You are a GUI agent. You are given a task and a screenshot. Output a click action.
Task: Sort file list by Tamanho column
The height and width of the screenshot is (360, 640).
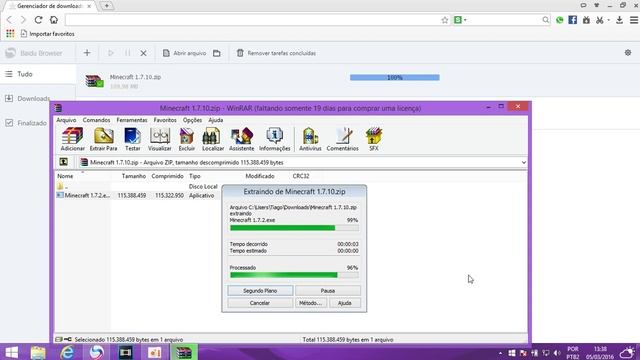[x=133, y=176]
